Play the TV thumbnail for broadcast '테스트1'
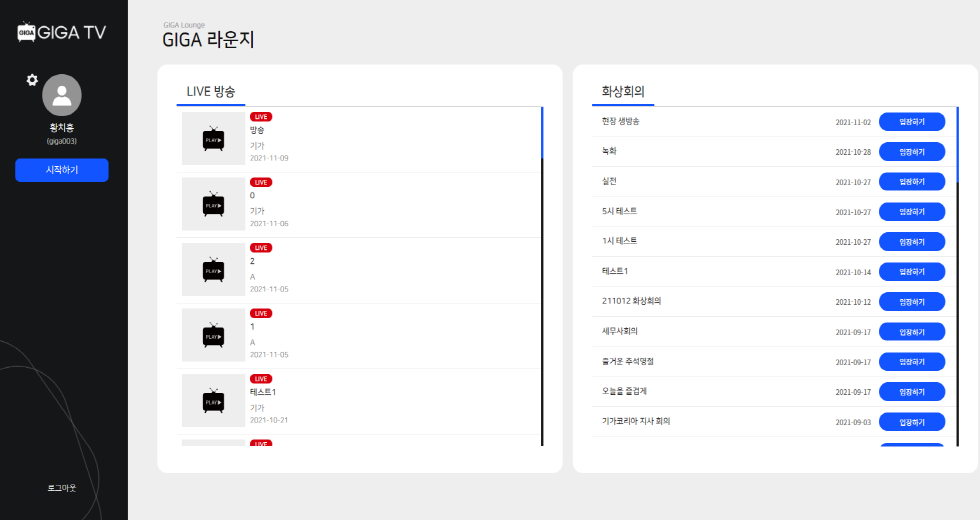The height and width of the screenshot is (520, 980). click(x=213, y=401)
